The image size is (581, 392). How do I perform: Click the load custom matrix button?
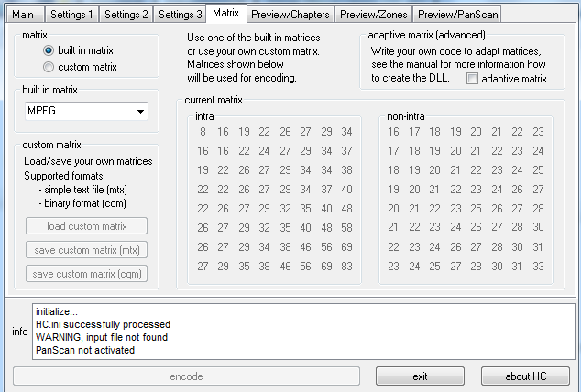85,226
